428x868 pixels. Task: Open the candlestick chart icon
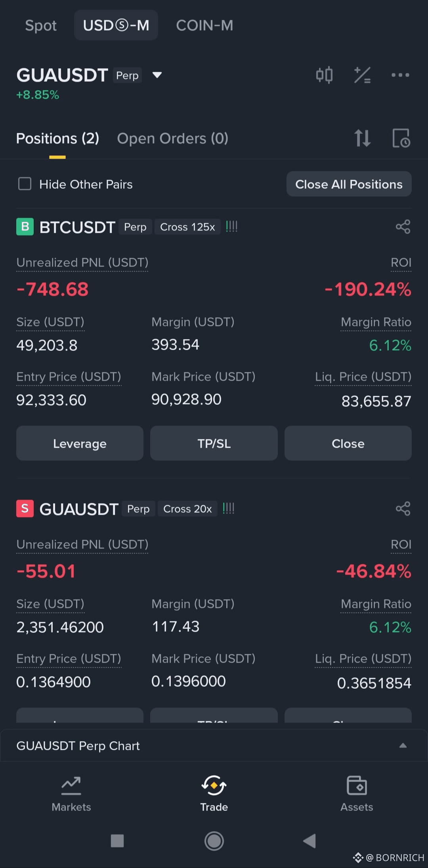324,75
